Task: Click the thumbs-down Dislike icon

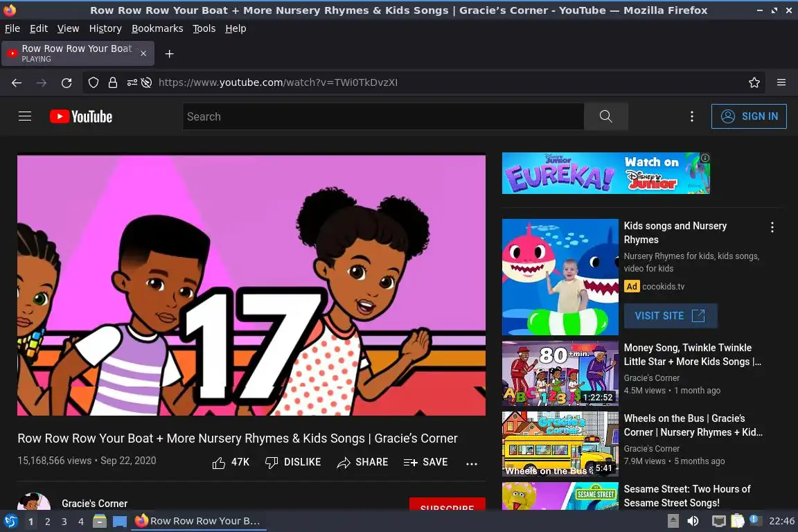Action: pyautogui.click(x=272, y=462)
